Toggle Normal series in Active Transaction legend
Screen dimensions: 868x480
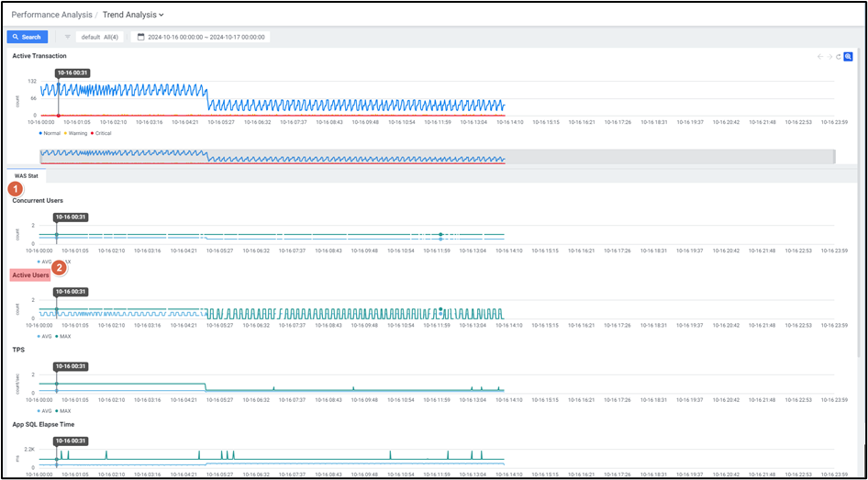[51, 133]
